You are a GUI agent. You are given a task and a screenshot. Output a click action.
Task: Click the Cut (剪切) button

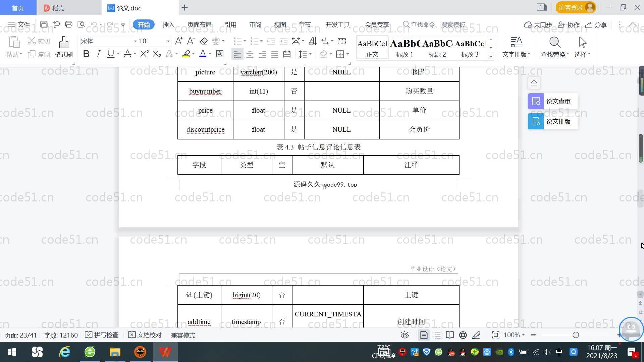point(39,41)
